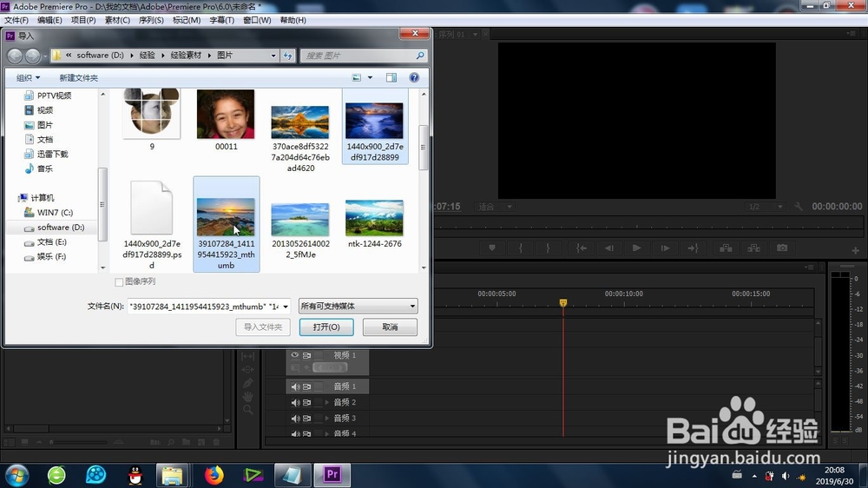
Task: Open 适合 zoom level dropdown
Action: coord(495,207)
